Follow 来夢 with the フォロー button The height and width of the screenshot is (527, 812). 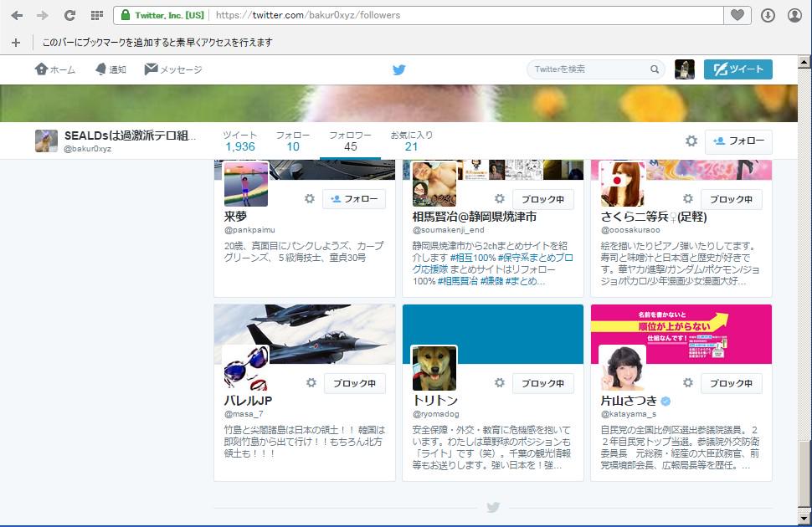pyautogui.click(x=354, y=199)
